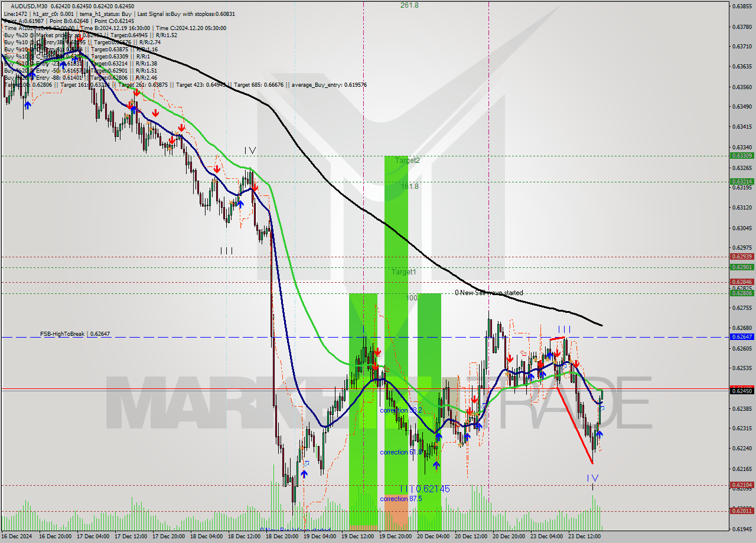Click the '20 Dec 04:00' time label
Screen dimensions: 756x543
click(x=434, y=537)
